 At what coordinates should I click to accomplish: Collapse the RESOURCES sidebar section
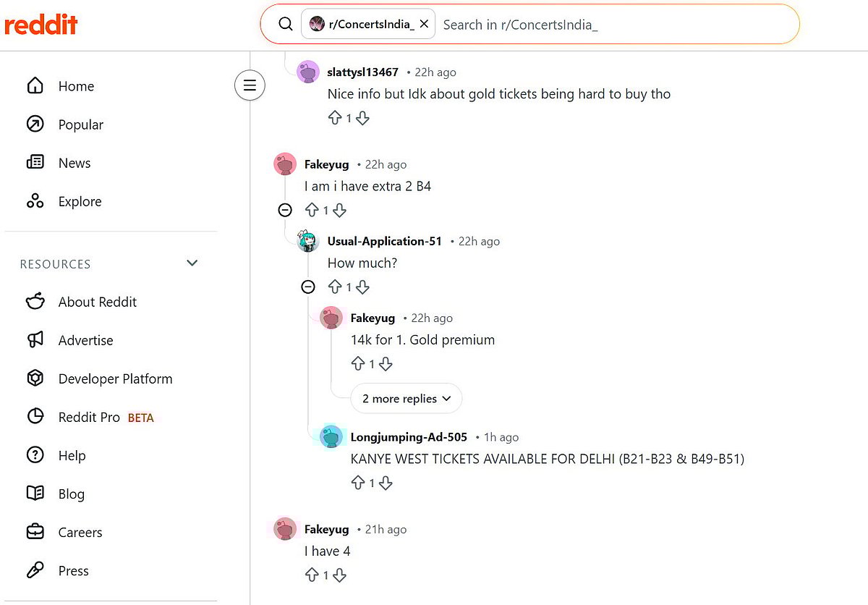pyautogui.click(x=192, y=263)
